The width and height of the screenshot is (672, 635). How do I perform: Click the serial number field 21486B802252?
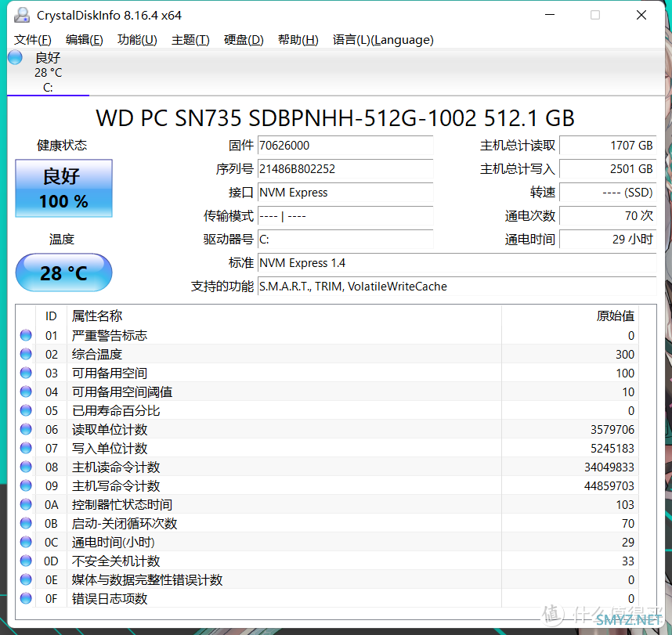click(345, 169)
